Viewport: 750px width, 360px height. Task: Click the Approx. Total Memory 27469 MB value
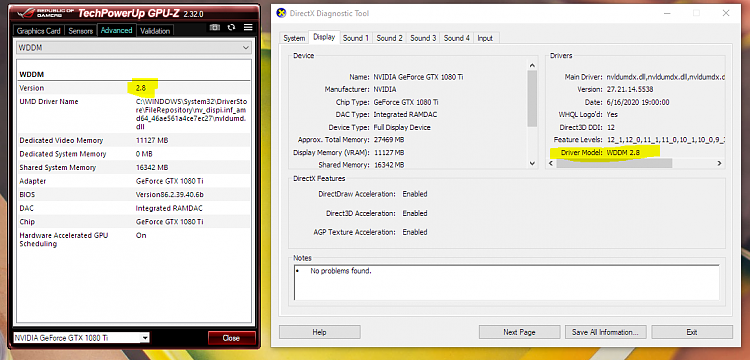pos(389,140)
